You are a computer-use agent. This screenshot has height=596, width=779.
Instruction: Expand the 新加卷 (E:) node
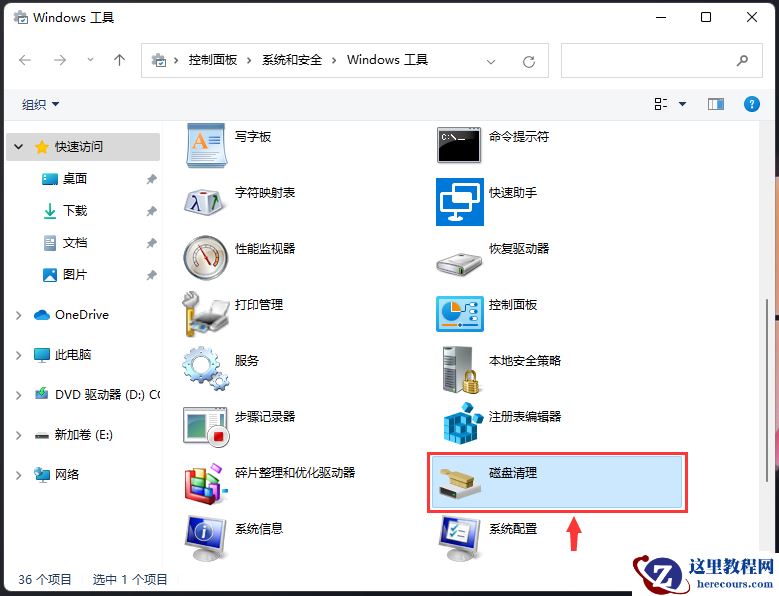pos(18,435)
